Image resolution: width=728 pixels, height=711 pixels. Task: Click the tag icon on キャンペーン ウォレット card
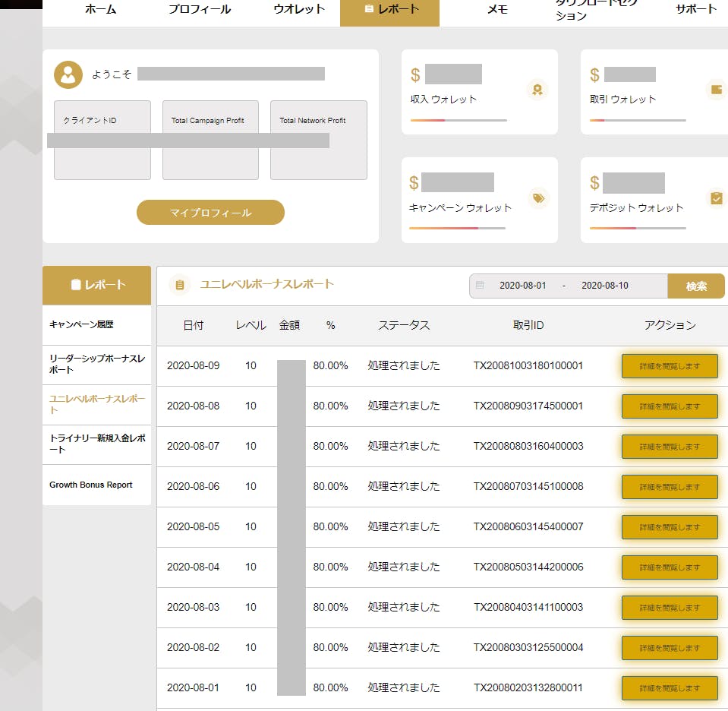(537, 198)
